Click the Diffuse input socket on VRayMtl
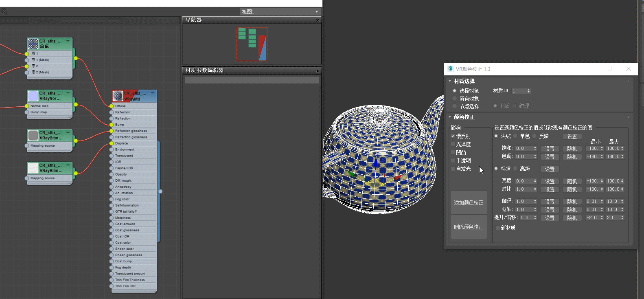 (112, 106)
